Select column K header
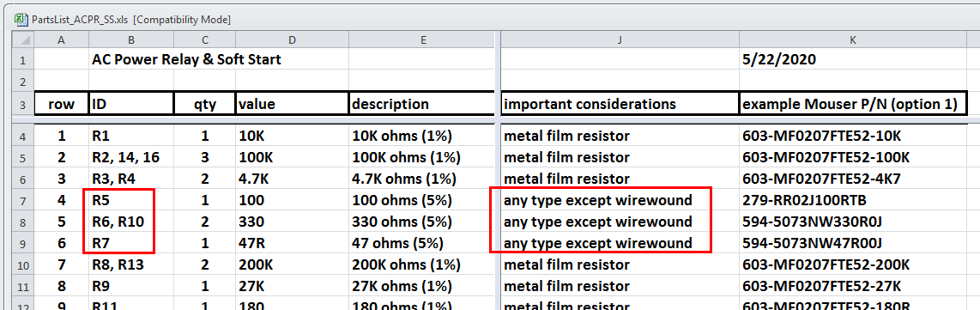Screen dimensions: 980x310 click(853, 40)
